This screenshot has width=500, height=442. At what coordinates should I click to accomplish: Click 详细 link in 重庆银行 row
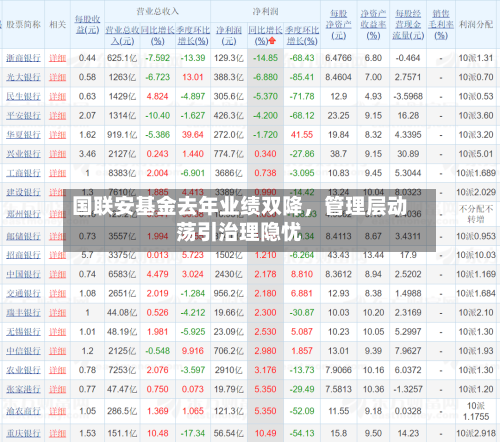57,433
